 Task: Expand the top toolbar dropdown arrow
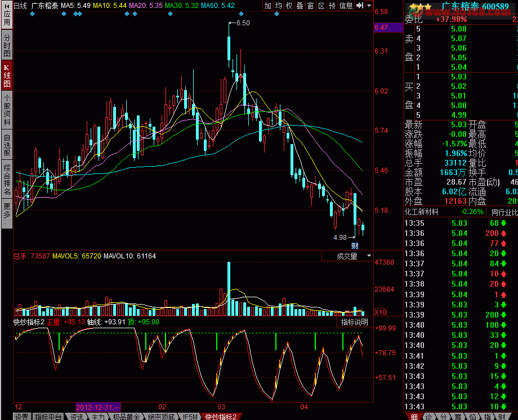369,6
